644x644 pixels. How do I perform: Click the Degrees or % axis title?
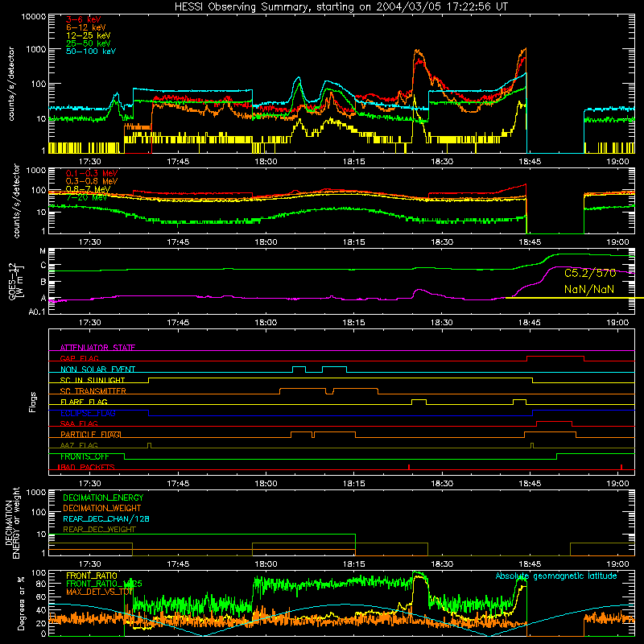click(21, 603)
